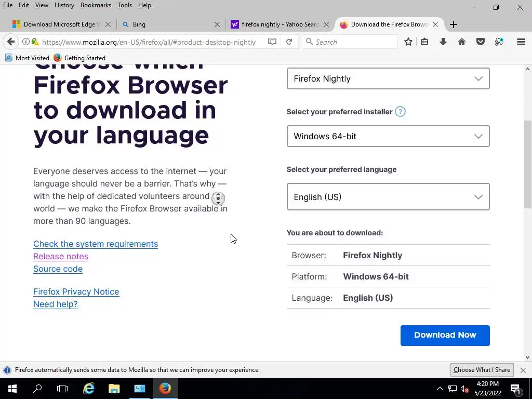Click the Download Now button
This screenshot has height=399, width=532.
coord(445,335)
